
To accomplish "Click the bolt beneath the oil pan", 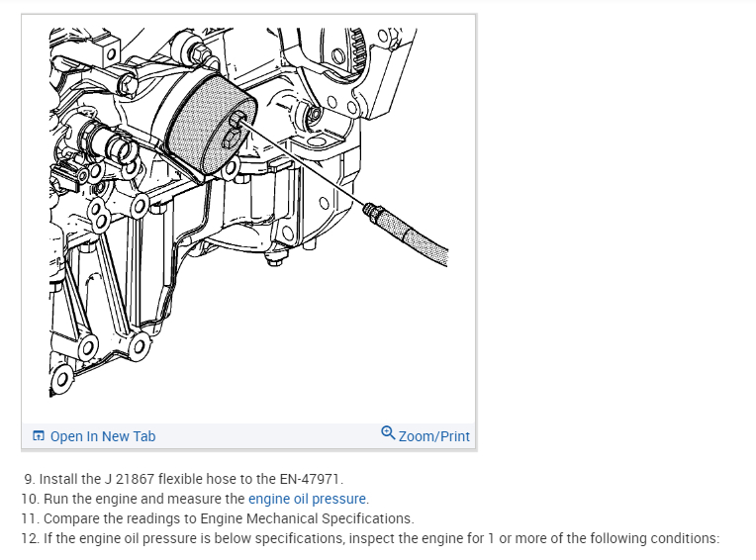I will click(x=274, y=261).
